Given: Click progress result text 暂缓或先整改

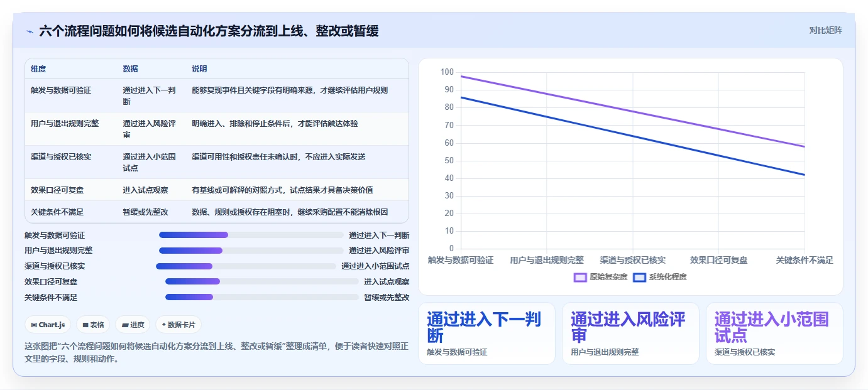Looking at the screenshot, I should (387, 298).
